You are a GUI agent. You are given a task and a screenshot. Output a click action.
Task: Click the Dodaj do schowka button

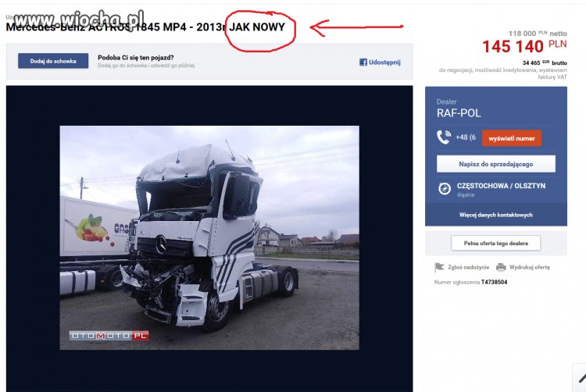[x=53, y=61]
